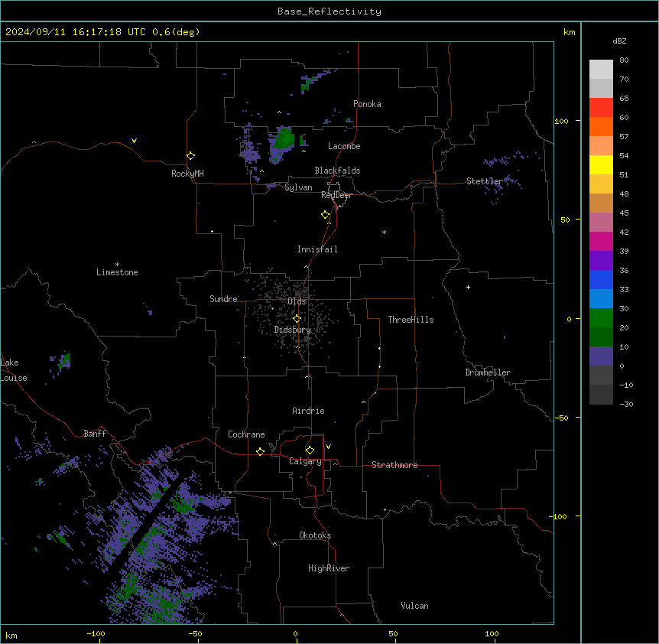Select the Sylvan label
The image size is (659, 644).
[x=298, y=187]
